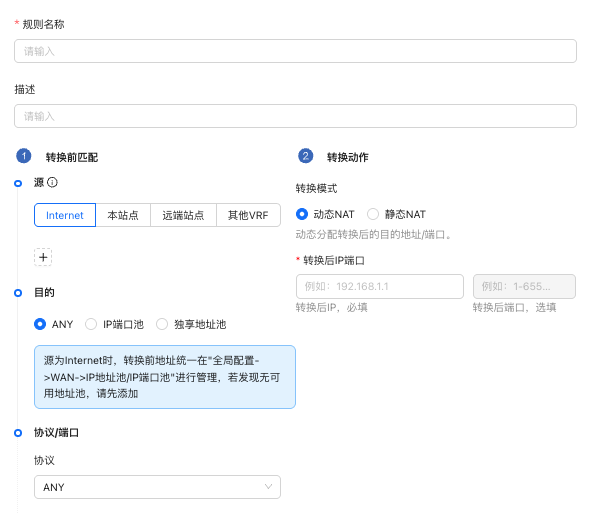Screen dimensions: 590x513
Task: Select the 独享地址池 radio option
Action: 162,324
